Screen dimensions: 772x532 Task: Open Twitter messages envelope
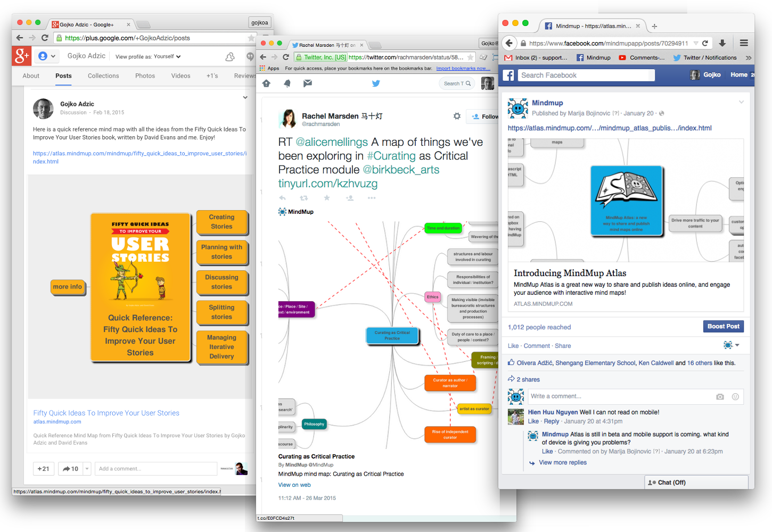point(308,83)
